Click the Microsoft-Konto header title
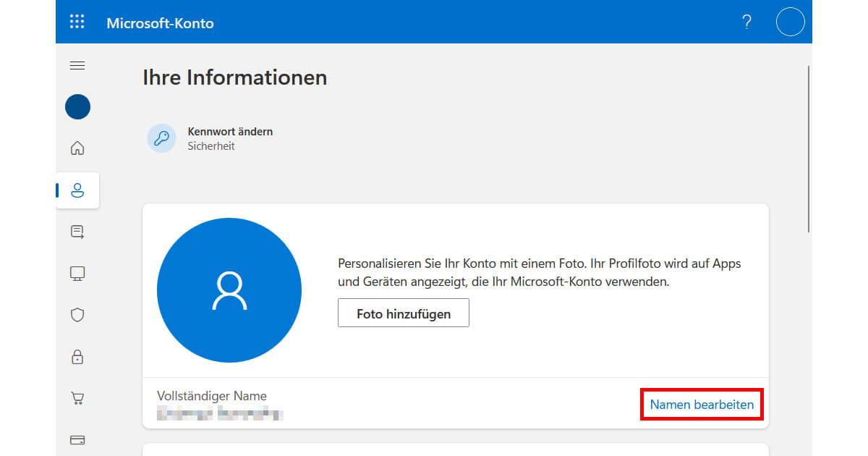868x456 pixels. coord(160,22)
